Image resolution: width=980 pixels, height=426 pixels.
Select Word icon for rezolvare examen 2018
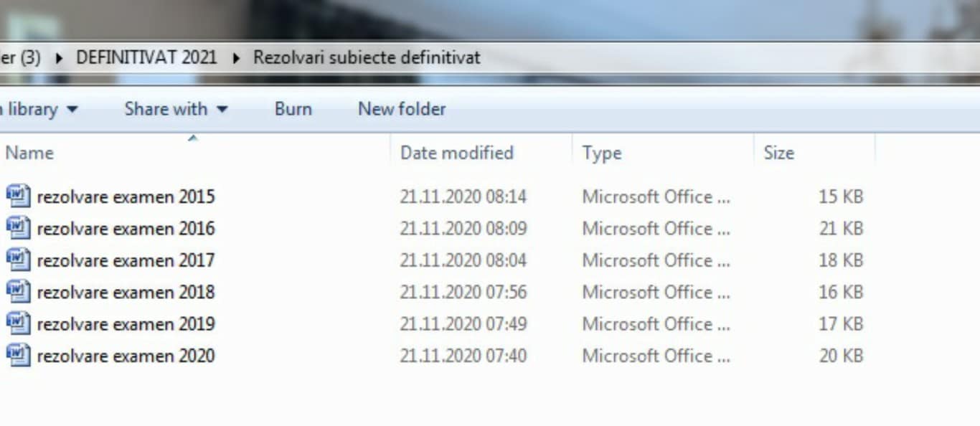(x=19, y=292)
